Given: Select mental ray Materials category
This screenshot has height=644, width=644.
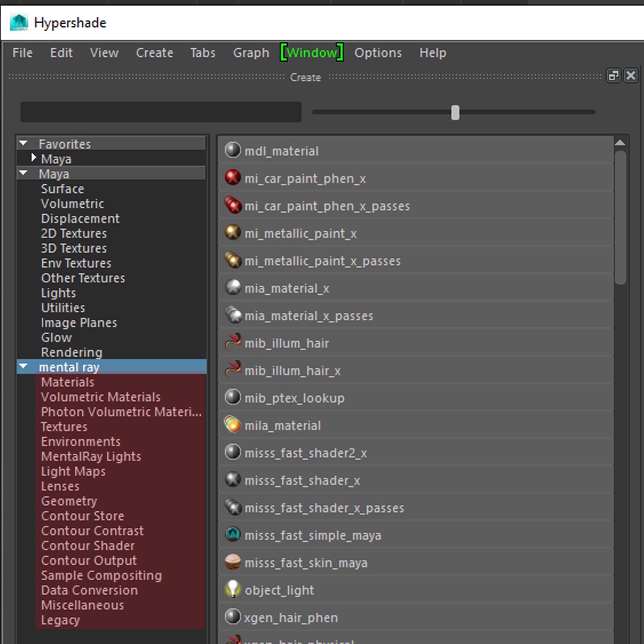Looking at the screenshot, I should click(x=68, y=382).
